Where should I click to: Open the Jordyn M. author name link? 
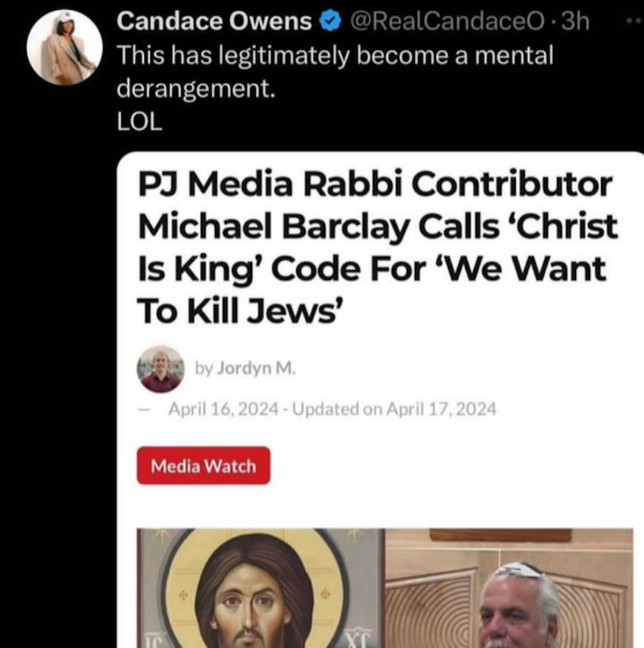256,369
